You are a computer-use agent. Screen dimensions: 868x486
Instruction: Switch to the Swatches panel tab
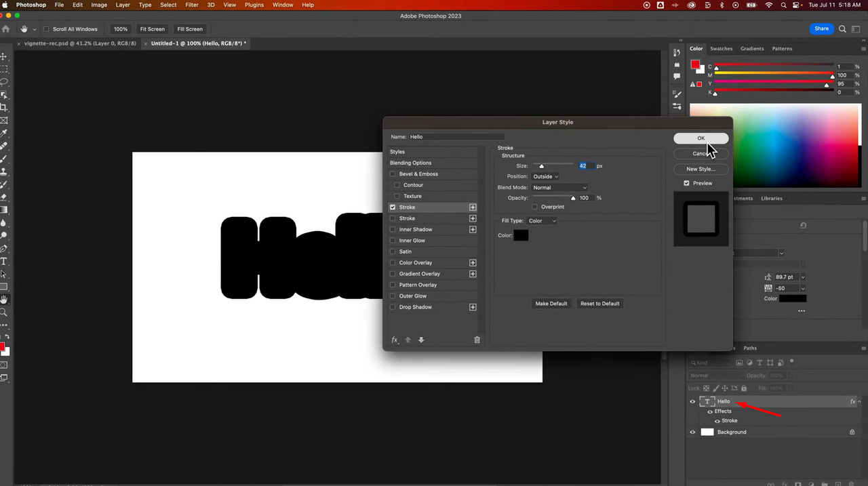(721, 49)
